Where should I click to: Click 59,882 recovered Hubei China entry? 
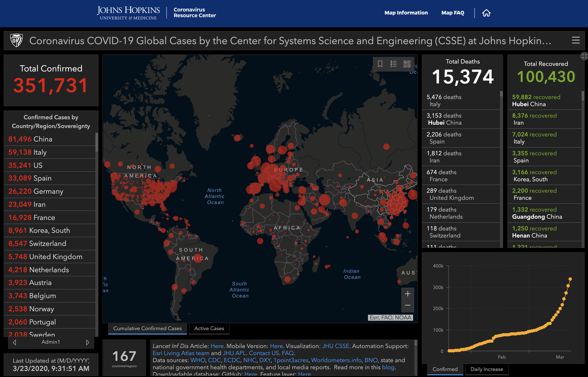(544, 100)
